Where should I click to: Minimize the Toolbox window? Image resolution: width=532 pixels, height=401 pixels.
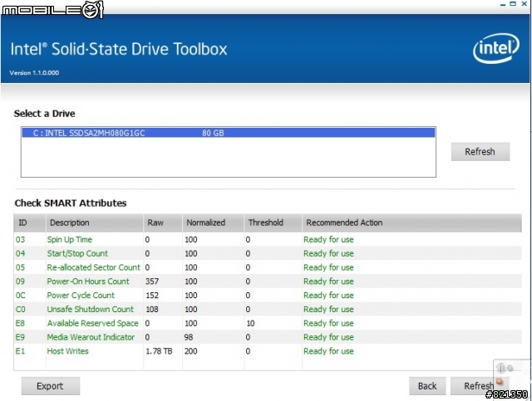tap(503, 4)
